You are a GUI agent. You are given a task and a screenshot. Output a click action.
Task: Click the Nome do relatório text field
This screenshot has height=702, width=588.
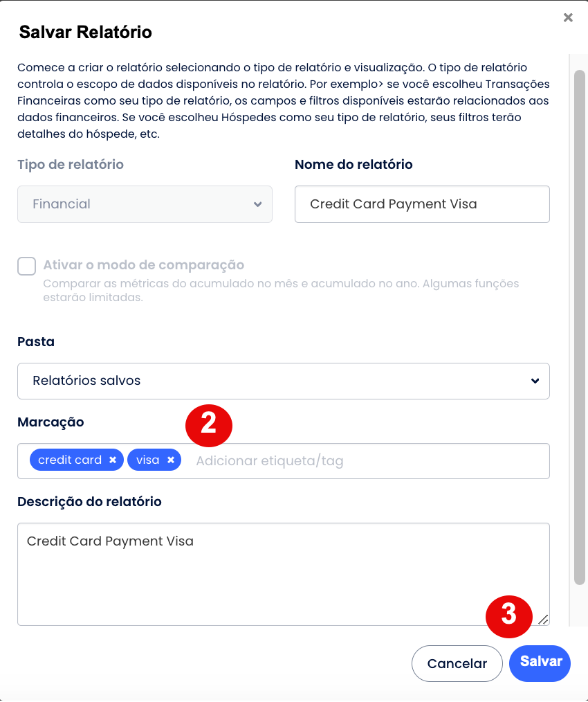tap(421, 204)
